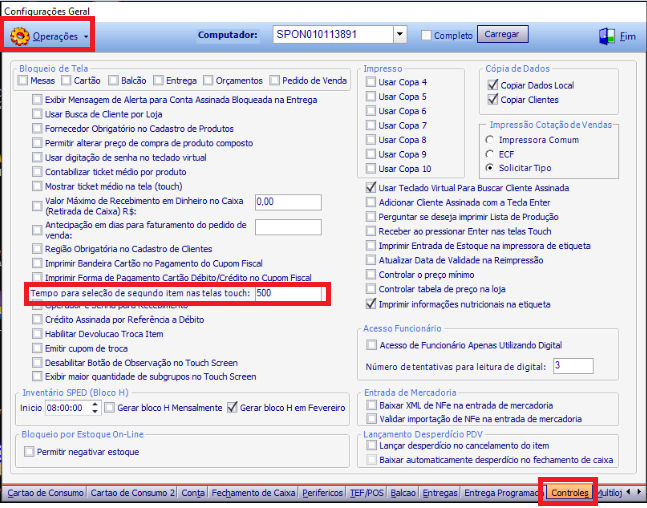647x508 pixels.
Task: Check Usar Copa 10 option
Action: (x=371, y=168)
